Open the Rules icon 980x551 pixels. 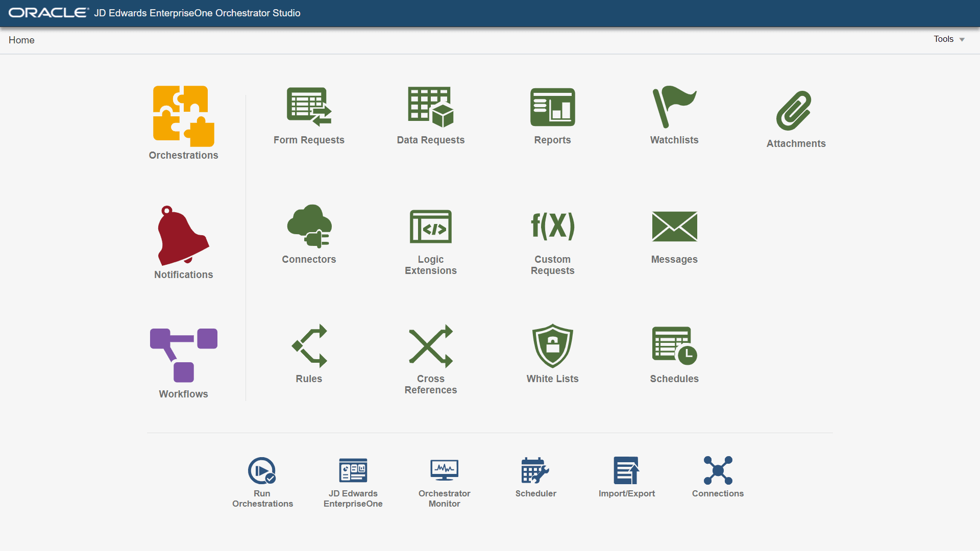309,346
